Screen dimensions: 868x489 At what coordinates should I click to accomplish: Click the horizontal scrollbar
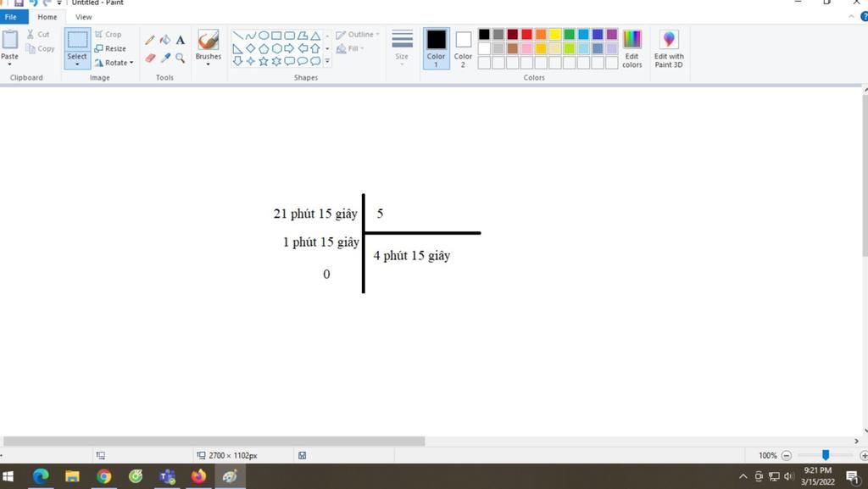214,441
